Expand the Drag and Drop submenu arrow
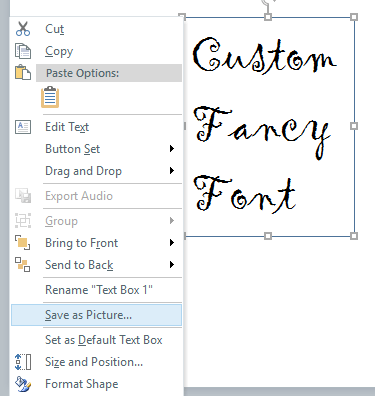The image size is (375, 396). 172,171
